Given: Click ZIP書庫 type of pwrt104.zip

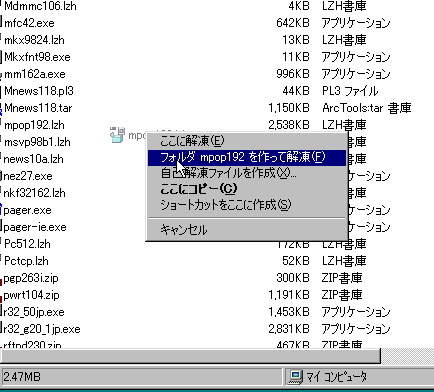Looking at the screenshot, I should [342, 295].
